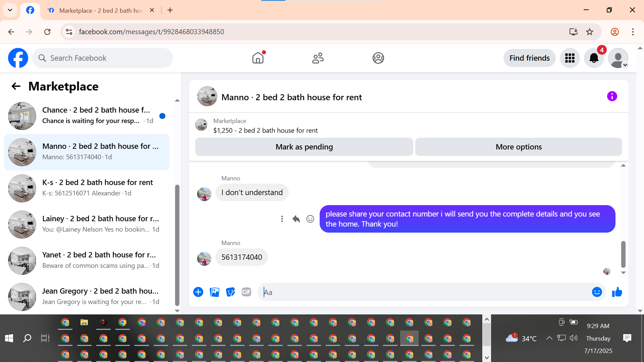This screenshot has height=362, width=644.
Task: Open the Yanet conversation
Action: tap(87, 261)
